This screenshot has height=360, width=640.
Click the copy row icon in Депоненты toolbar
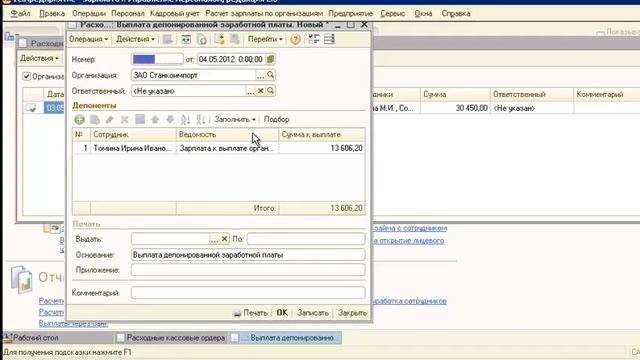coord(95,120)
